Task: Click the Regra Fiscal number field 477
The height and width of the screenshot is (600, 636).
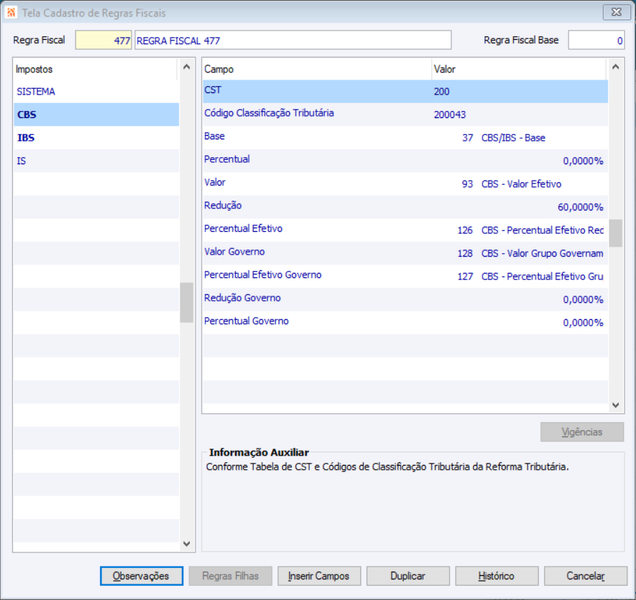Action: (103, 40)
